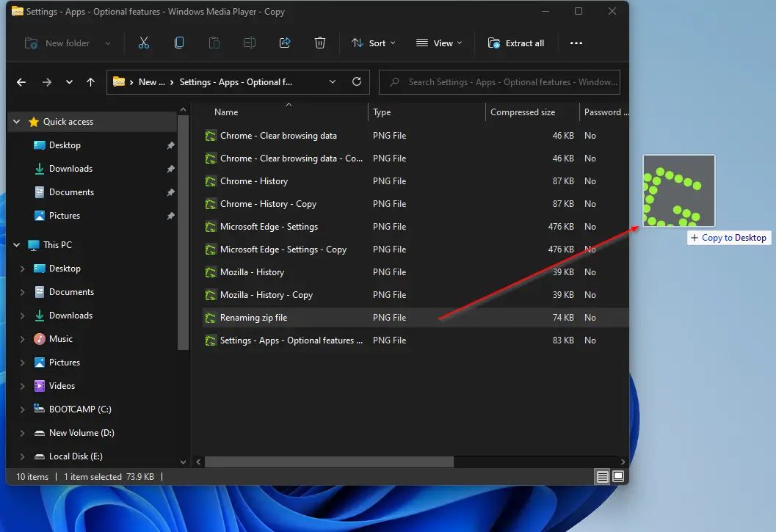Screen dimensions: 776x532
Task: Select Pictures in Quick access
Action: coord(65,216)
